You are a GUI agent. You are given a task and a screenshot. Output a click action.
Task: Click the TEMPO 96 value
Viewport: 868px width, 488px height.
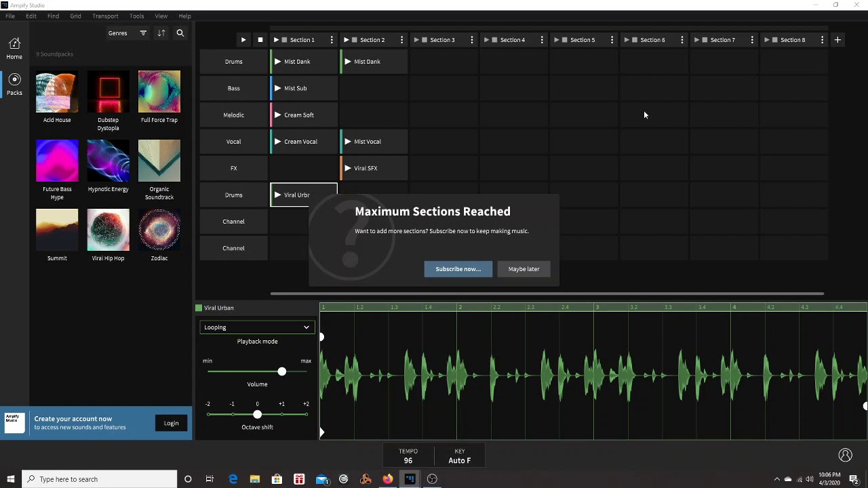(x=408, y=461)
